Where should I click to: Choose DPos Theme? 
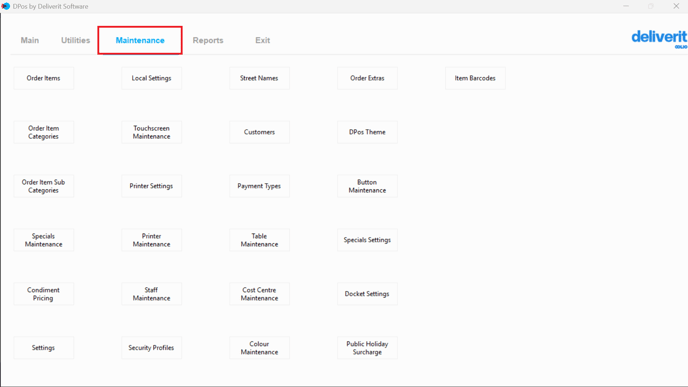pos(367,132)
